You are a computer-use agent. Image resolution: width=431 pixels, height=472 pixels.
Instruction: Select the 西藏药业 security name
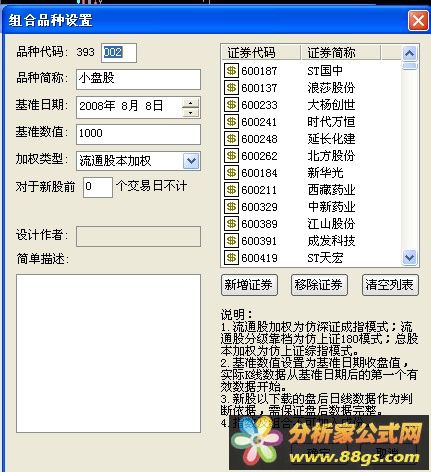point(331,190)
